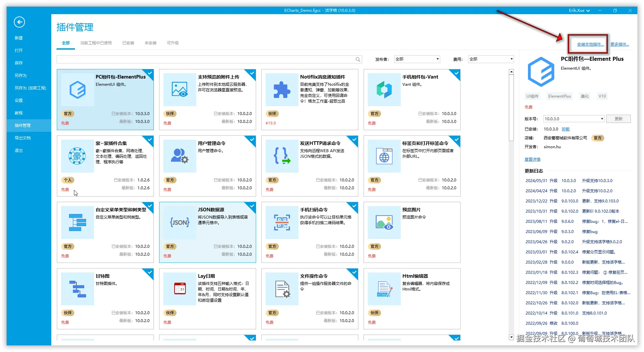Click the 美化 tag
This screenshot has width=644, height=352.
[584, 96]
